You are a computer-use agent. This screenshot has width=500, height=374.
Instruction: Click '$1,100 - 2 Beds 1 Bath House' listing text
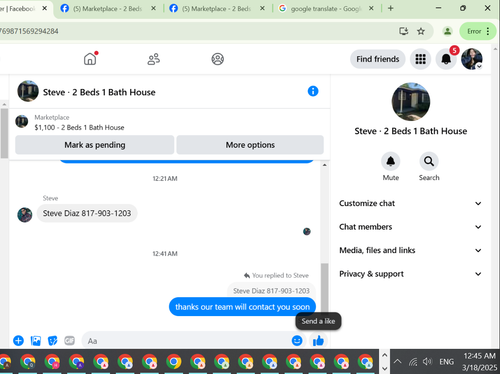coord(79,128)
